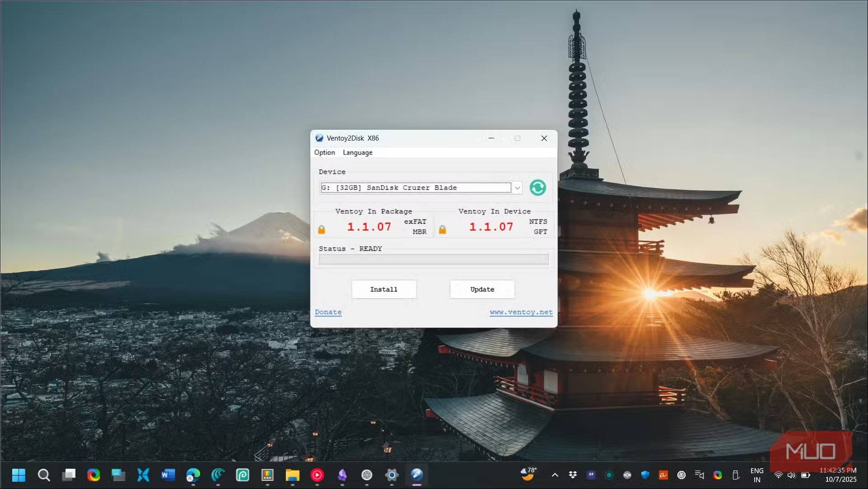868x489 pixels.
Task: Expand hidden icons in the system tray
Action: (555, 475)
